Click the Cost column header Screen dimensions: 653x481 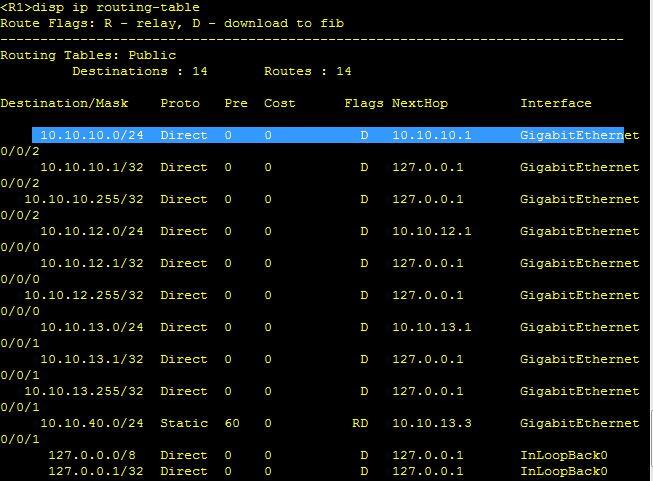click(x=280, y=103)
